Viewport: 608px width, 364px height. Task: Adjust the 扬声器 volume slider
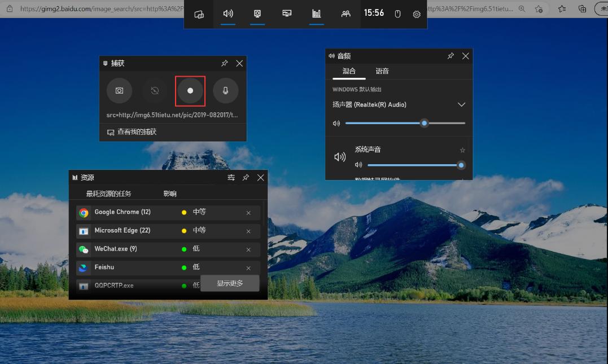(x=425, y=122)
